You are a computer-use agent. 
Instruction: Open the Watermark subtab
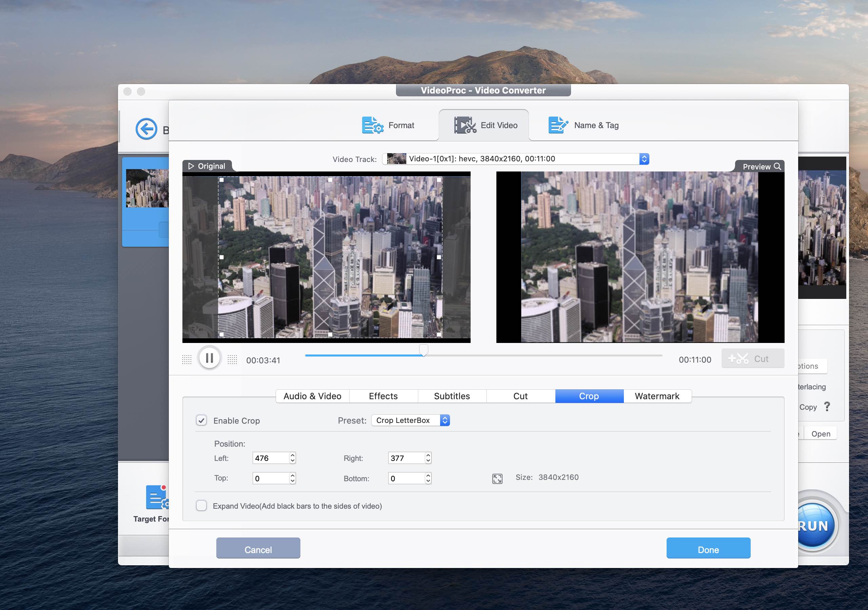click(657, 396)
